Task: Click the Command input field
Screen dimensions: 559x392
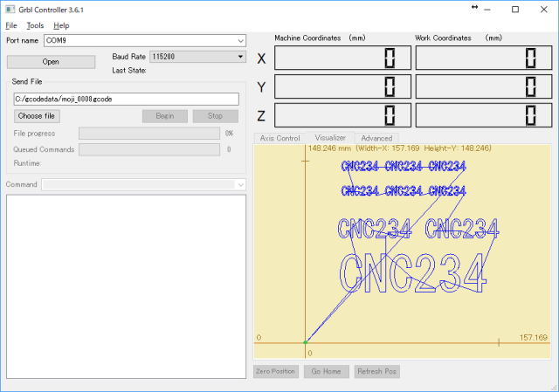Action: tap(139, 184)
